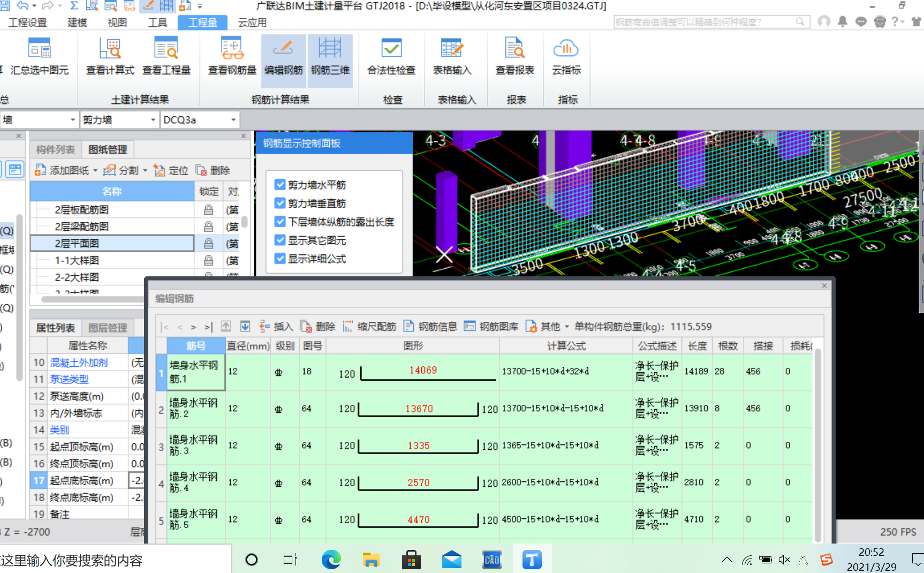Open 剪力墙 component type dropdown
Viewport: 924px width, 573px height.
tap(153, 120)
